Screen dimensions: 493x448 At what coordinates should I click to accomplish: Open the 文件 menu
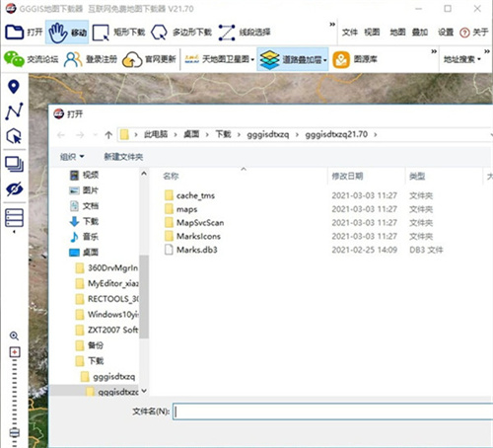349,33
